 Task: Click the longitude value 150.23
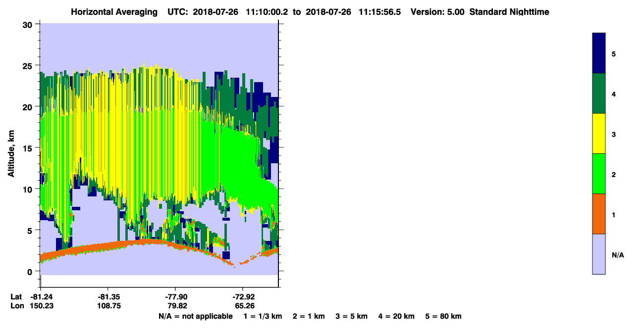43,306
